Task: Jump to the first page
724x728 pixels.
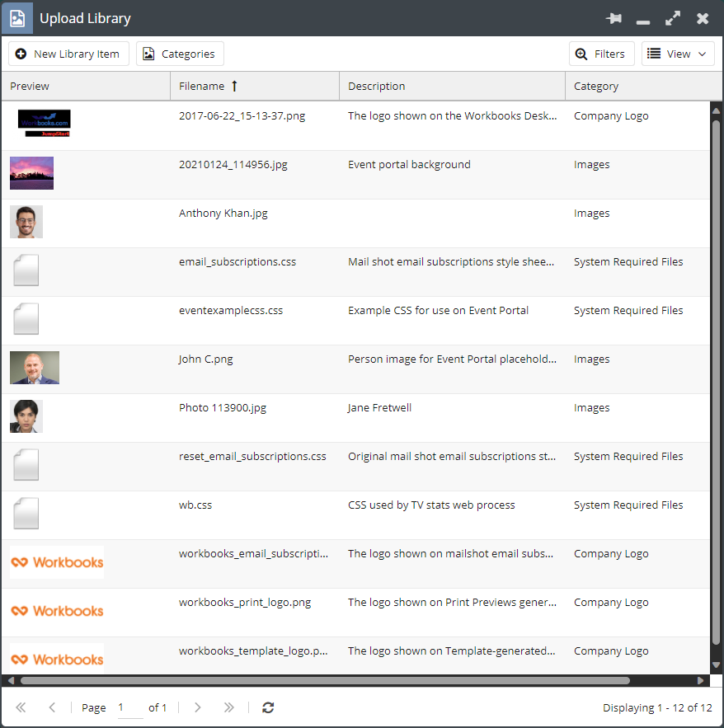Action: (x=21, y=707)
